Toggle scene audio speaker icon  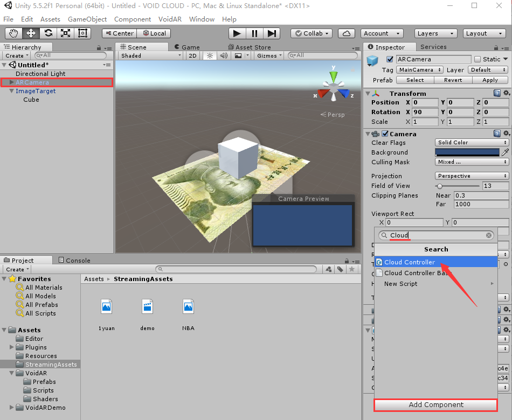(x=224, y=56)
